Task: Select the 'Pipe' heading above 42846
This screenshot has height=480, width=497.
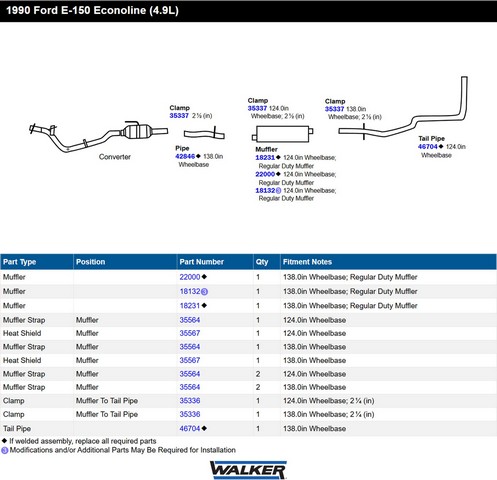Action: point(182,148)
